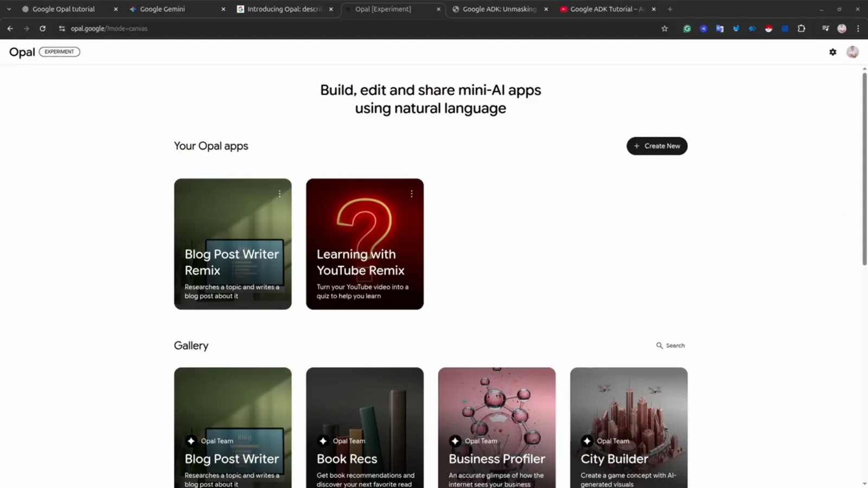Bookmark this page with the star icon

(665, 29)
